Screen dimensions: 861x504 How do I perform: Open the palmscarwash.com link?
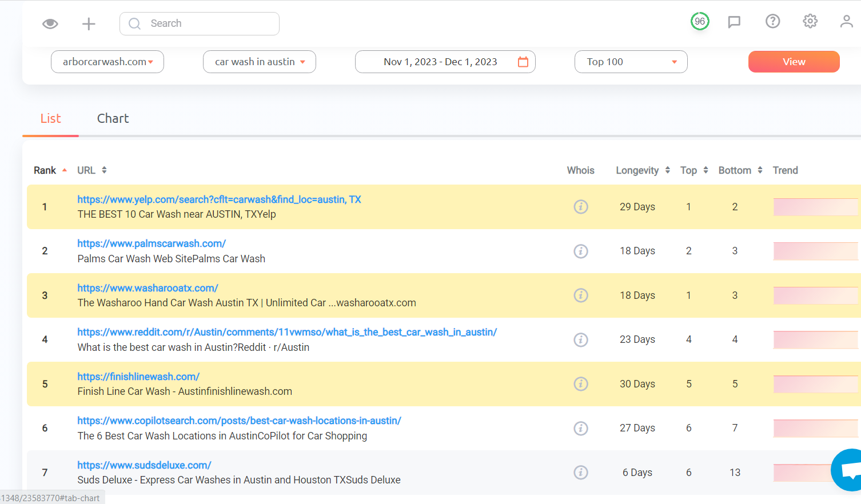(x=152, y=243)
